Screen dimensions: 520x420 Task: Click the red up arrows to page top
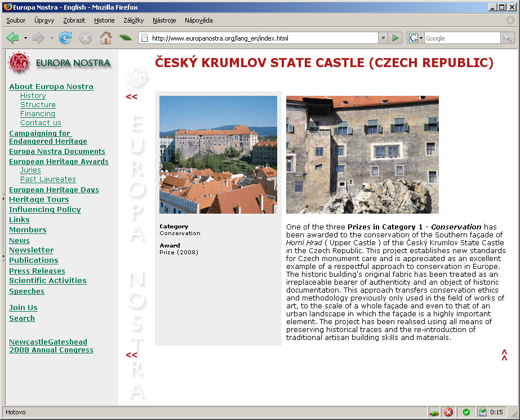pyautogui.click(x=504, y=355)
